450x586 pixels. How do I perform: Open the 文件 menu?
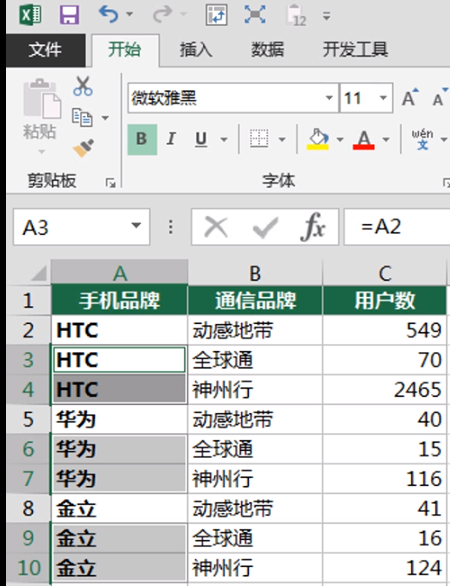tap(45, 50)
